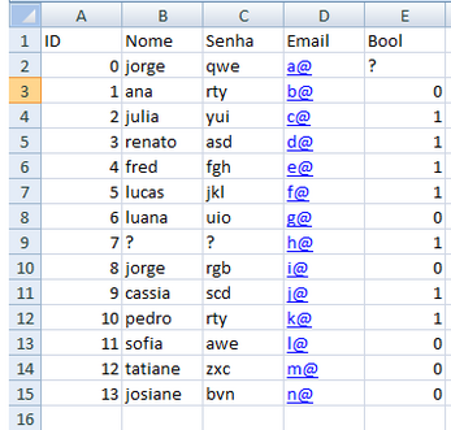Select the cell containing asd
The height and width of the screenshot is (430, 451).
click(243, 141)
